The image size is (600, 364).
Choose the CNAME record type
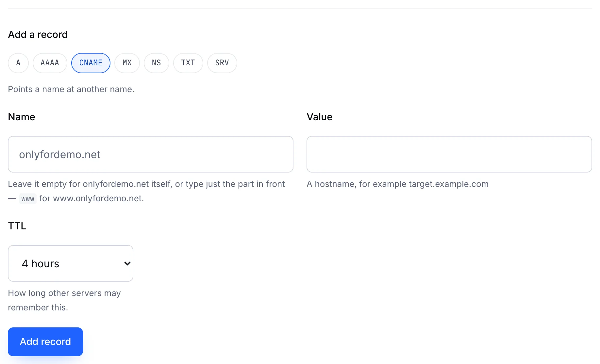pyautogui.click(x=91, y=63)
